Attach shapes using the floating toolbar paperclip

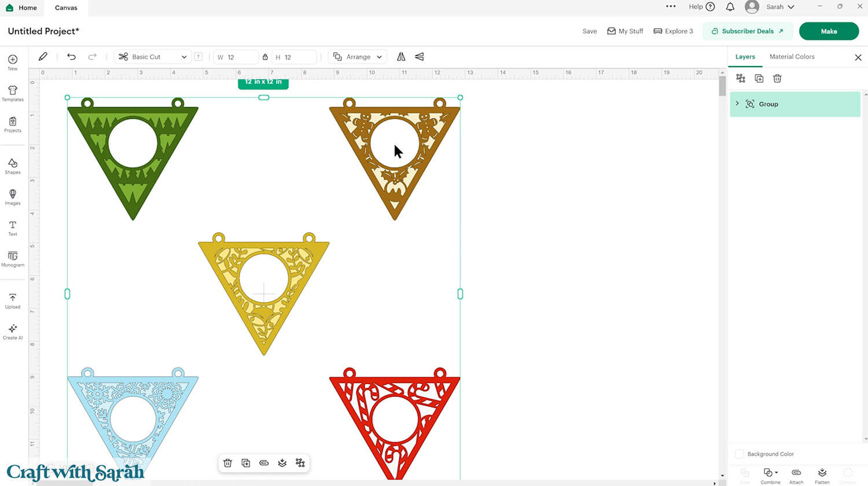coord(264,463)
